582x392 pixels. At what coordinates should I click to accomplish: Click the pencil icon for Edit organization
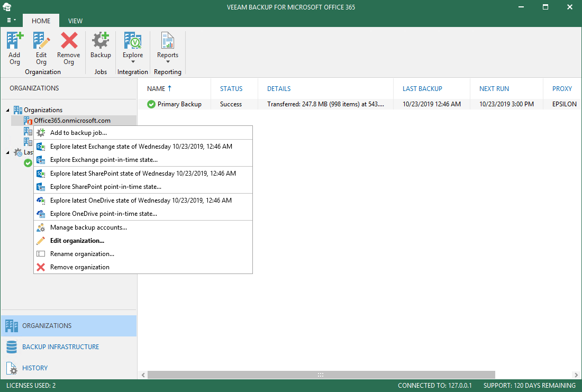click(x=41, y=241)
